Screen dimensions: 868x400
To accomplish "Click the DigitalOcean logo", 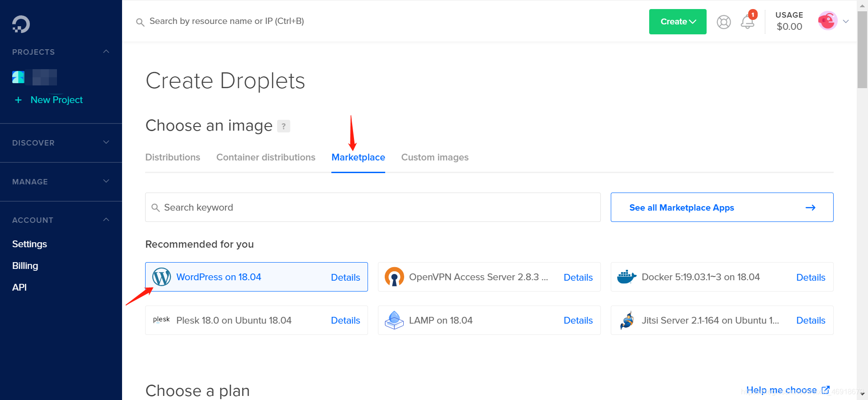I will pos(21,24).
